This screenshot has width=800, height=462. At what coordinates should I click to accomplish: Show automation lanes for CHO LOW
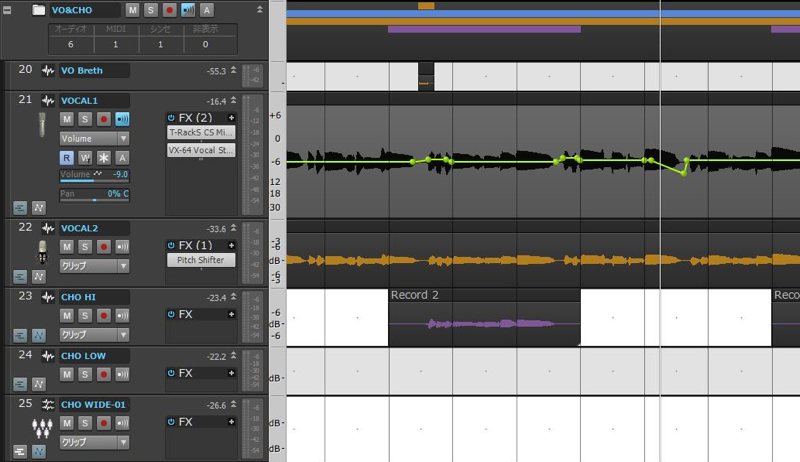[39, 384]
